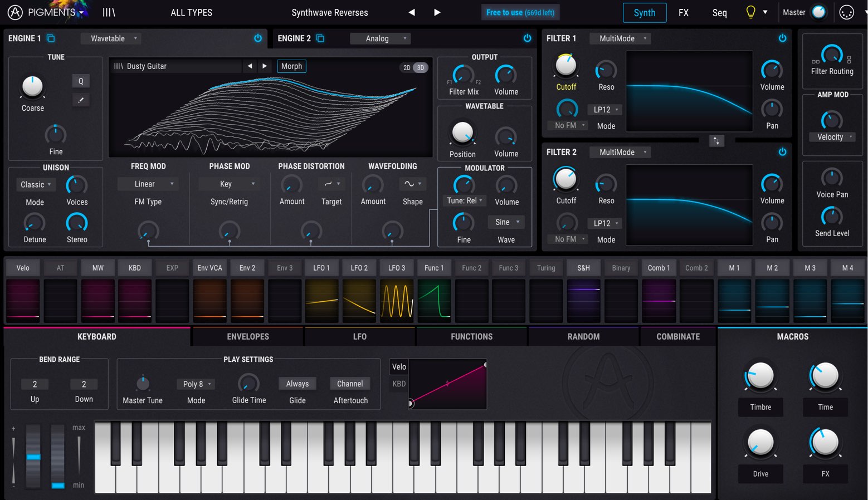Open Filter 1 MultiMode type dropdown

(x=621, y=38)
